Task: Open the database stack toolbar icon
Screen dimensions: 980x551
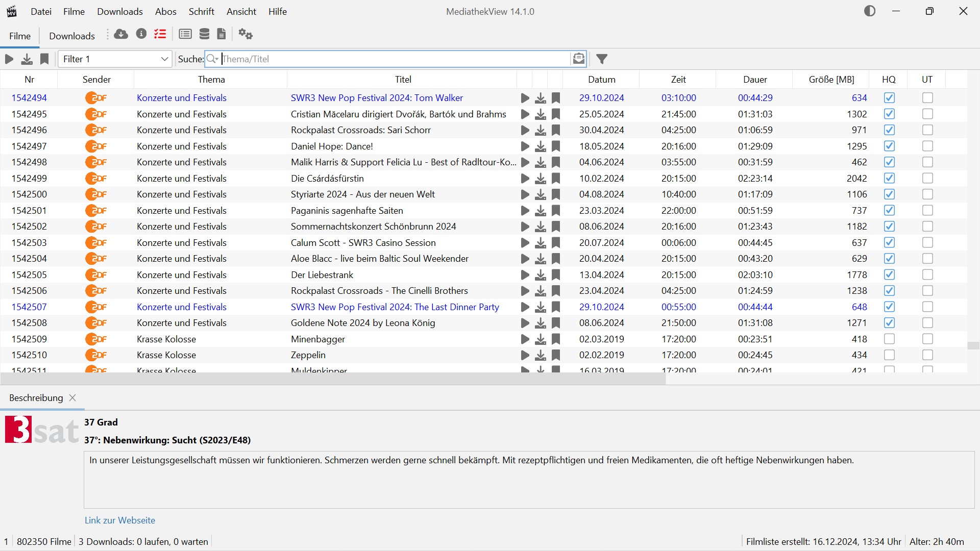Action: pos(204,34)
